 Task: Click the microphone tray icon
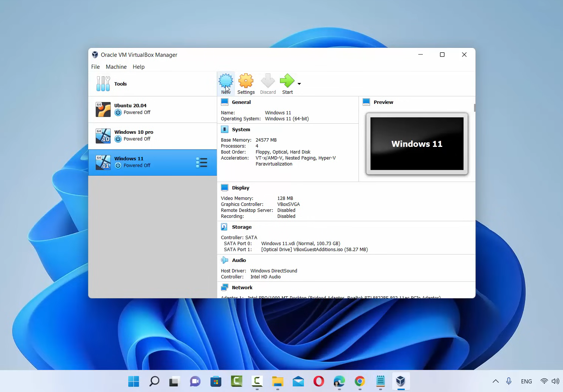[509, 381]
